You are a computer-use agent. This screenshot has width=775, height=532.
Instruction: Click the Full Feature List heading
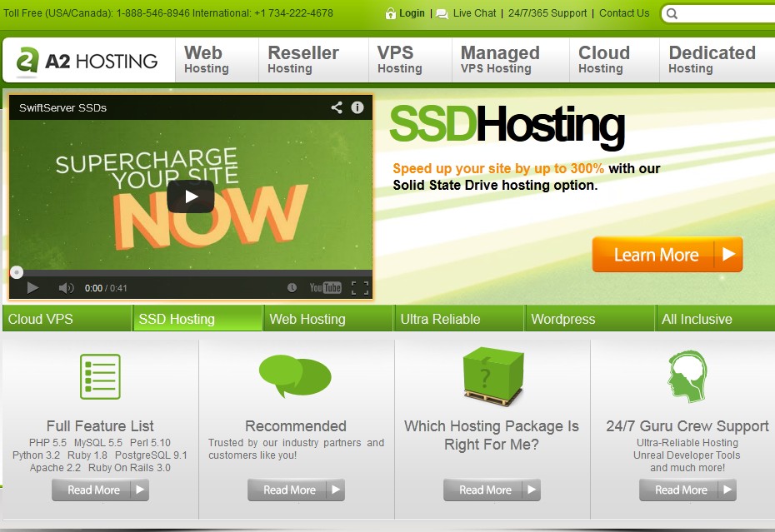(100, 425)
